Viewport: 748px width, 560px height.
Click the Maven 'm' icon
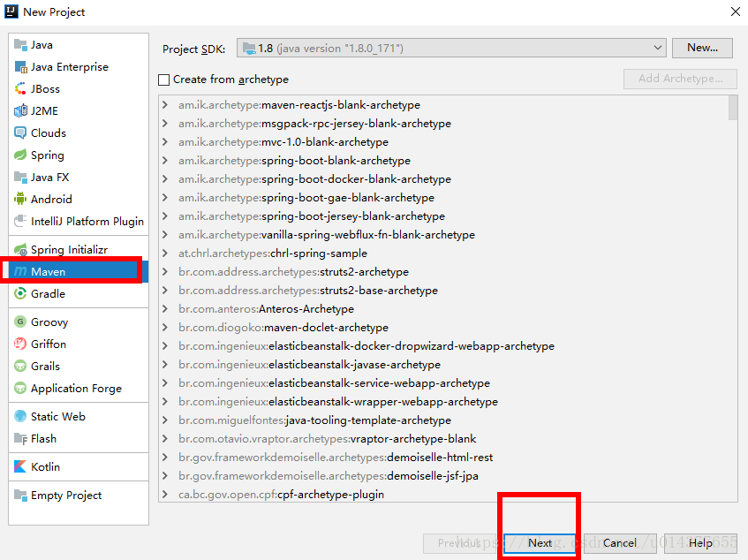click(20, 271)
